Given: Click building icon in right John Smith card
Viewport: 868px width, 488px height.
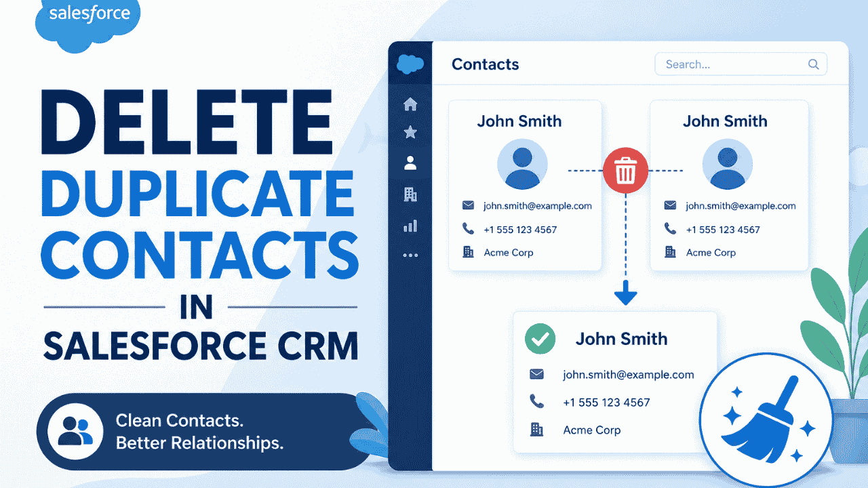Looking at the screenshot, I should (671, 252).
